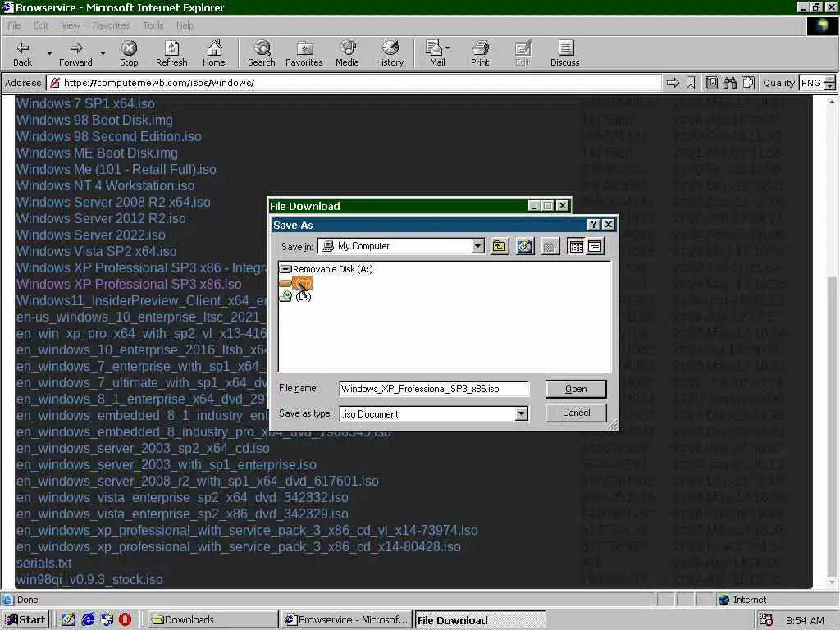Click the Go arrow beside the address bar
Viewport: 840px width, 630px height.
[673, 83]
